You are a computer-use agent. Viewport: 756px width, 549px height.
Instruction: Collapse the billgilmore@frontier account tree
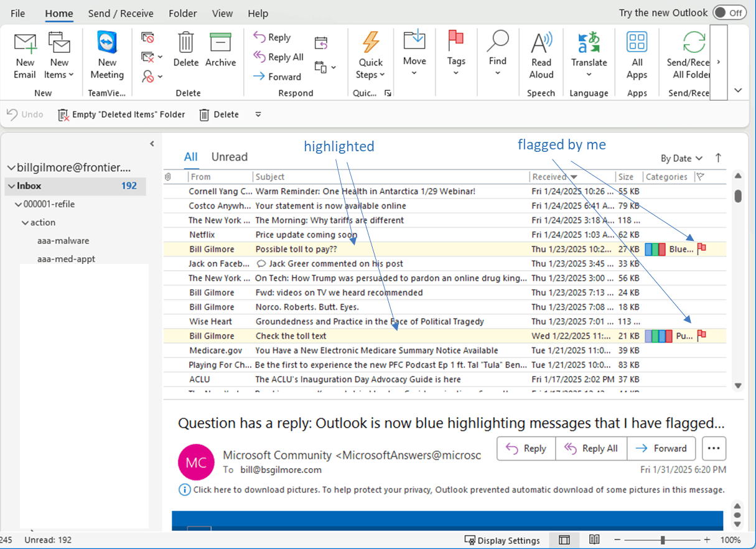pyautogui.click(x=11, y=168)
